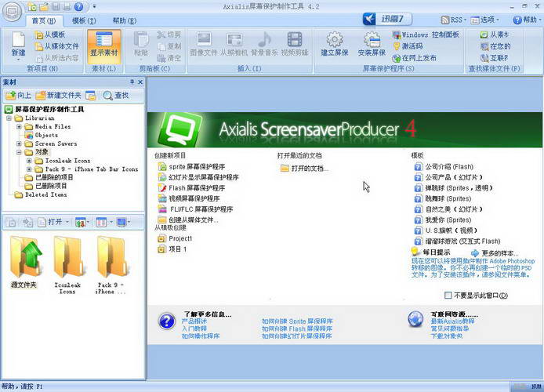Open Windows 控制面板 from the ribbon
The width and height of the screenshot is (544, 392).
[x=426, y=34]
